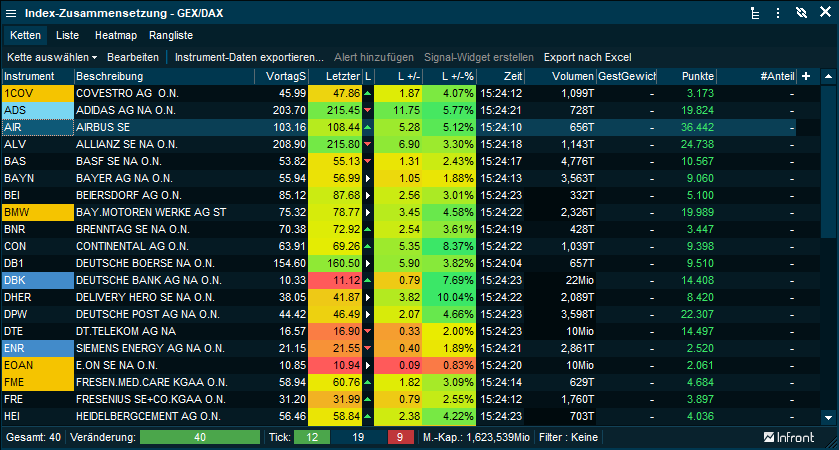This screenshot has height=450, width=839.
Task: Open the three-dot options menu
Action: [x=779, y=13]
